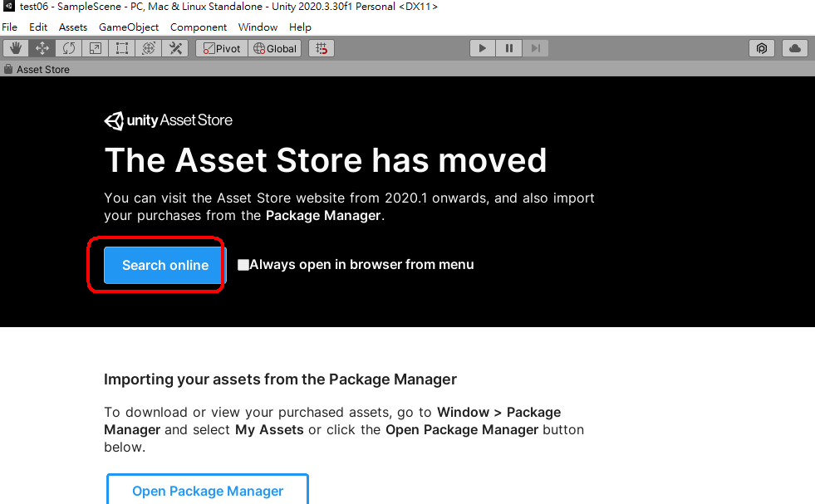This screenshot has width=815, height=504.
Task: Toggle grid snapping button
Action: pos(322,48)
